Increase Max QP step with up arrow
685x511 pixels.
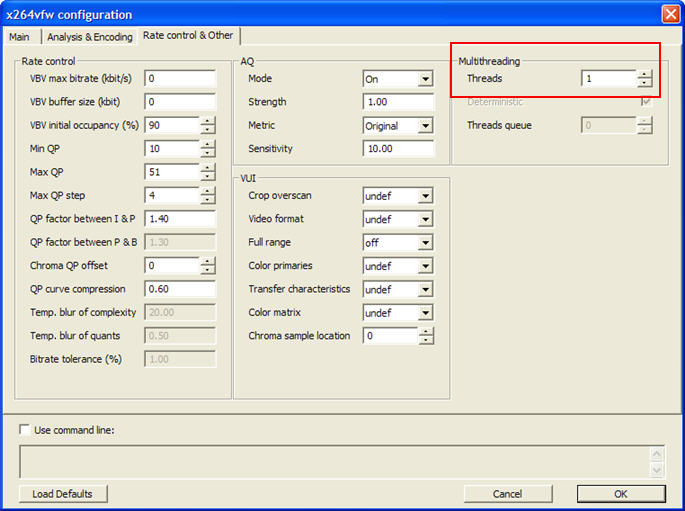click(x=208, y=191)
